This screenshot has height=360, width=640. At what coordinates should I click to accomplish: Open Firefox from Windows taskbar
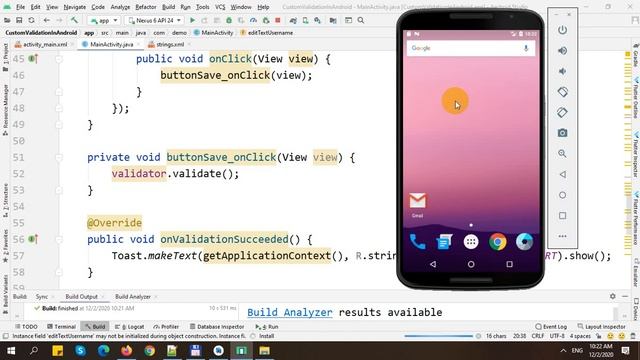coord(127,351)
